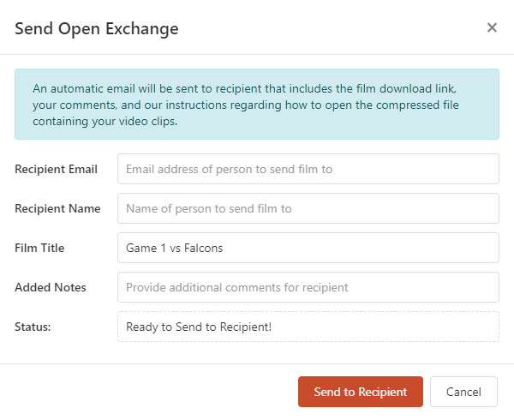Screen dimensions: 514x420
Task: Focus the Recipient Name text box
Action: tap(308, 208)
